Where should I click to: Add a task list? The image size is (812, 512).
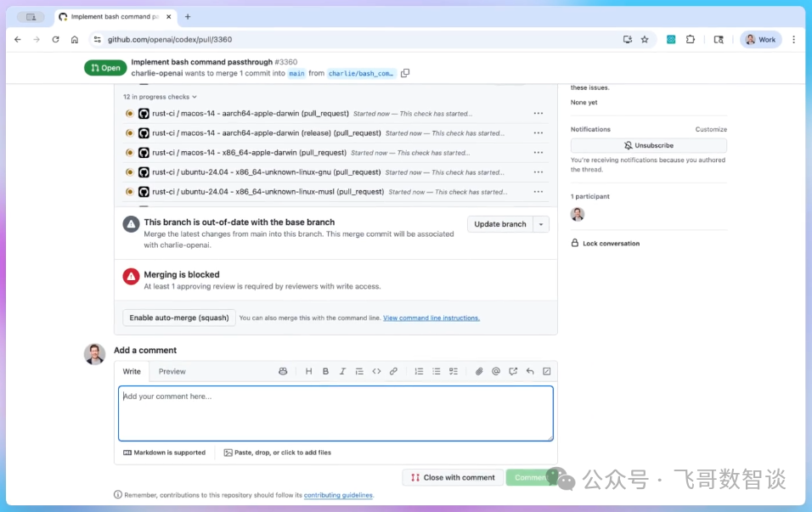pyautogui.click(x=454, y=371)
